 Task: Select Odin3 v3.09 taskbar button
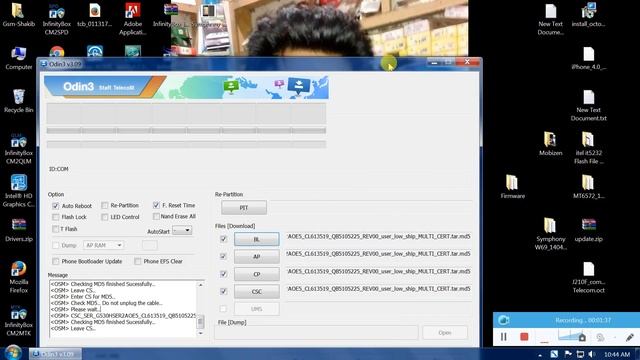(x=56, y=354)
